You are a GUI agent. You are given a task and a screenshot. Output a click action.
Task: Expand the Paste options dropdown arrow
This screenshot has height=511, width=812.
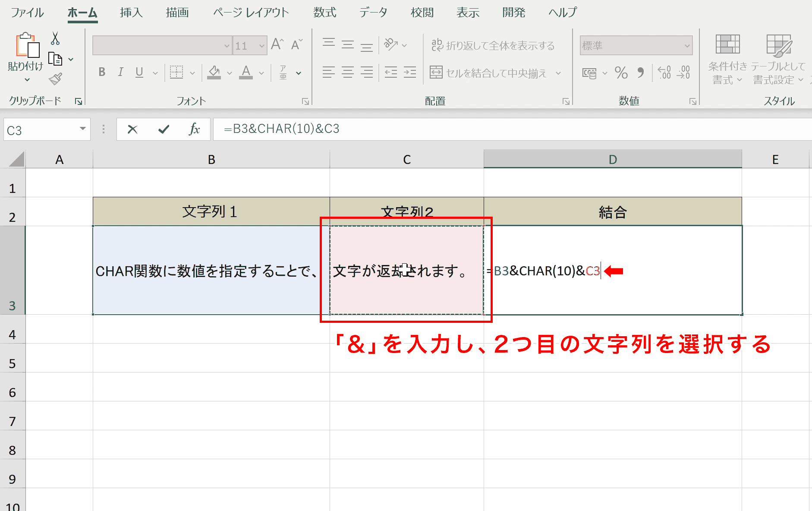[x=27, y=79]
